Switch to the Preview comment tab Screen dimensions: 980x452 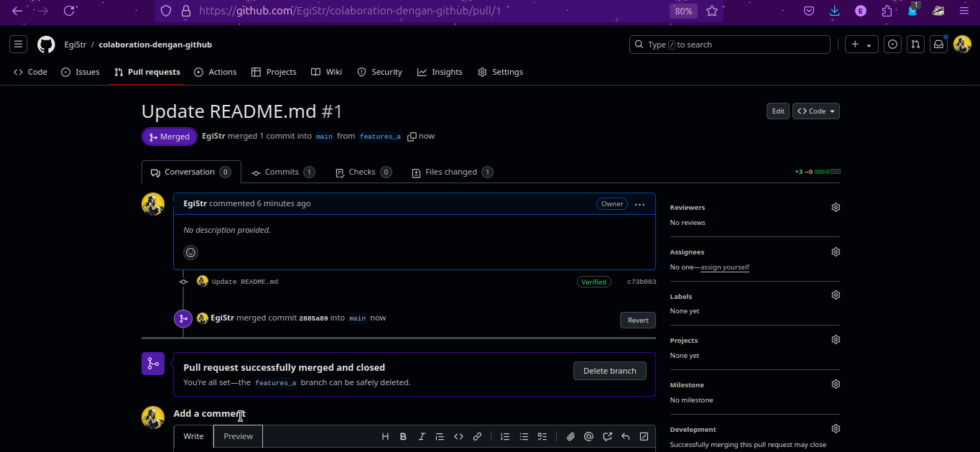coord(238,436)
